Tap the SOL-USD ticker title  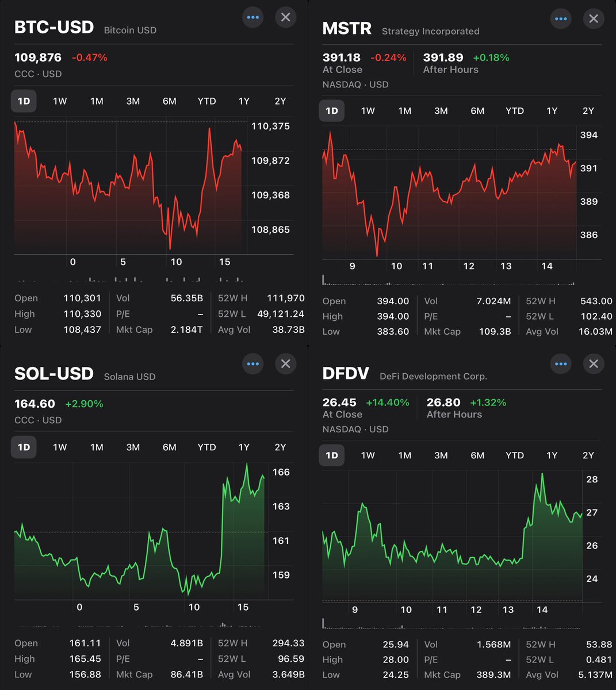tap(53, 374)
